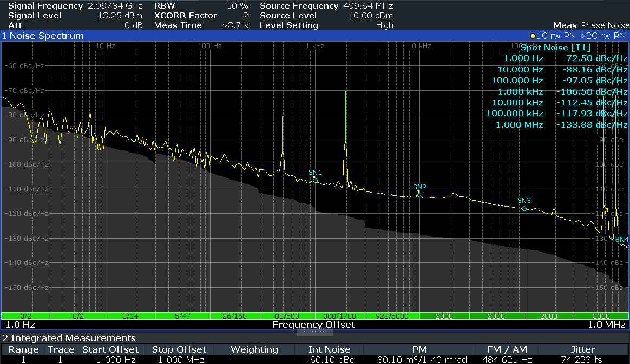
Task: Click the yellow trace 1 indicator dot
Action: click(533, 36)
